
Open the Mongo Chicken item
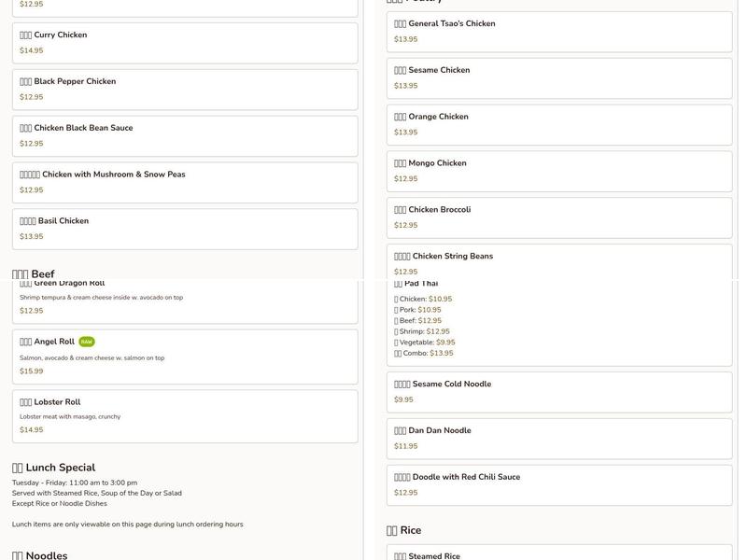558,171
